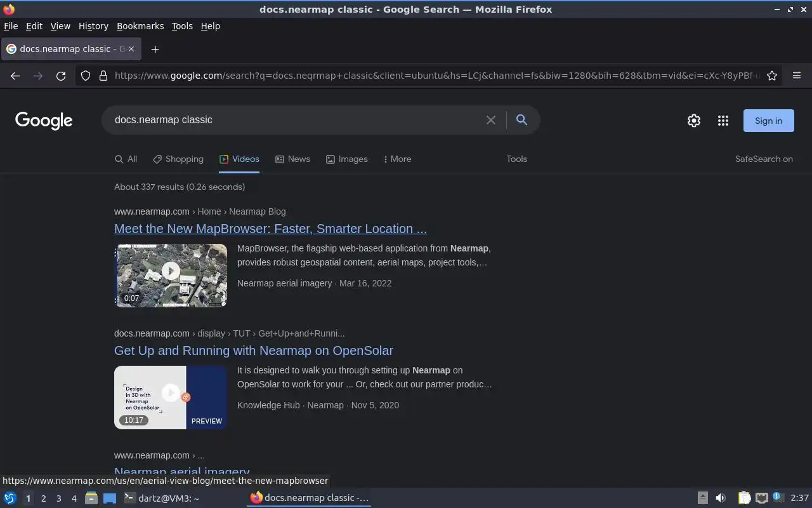Switch to workspace 1
This screenshot has width=812, height=508.
[28, 498]
